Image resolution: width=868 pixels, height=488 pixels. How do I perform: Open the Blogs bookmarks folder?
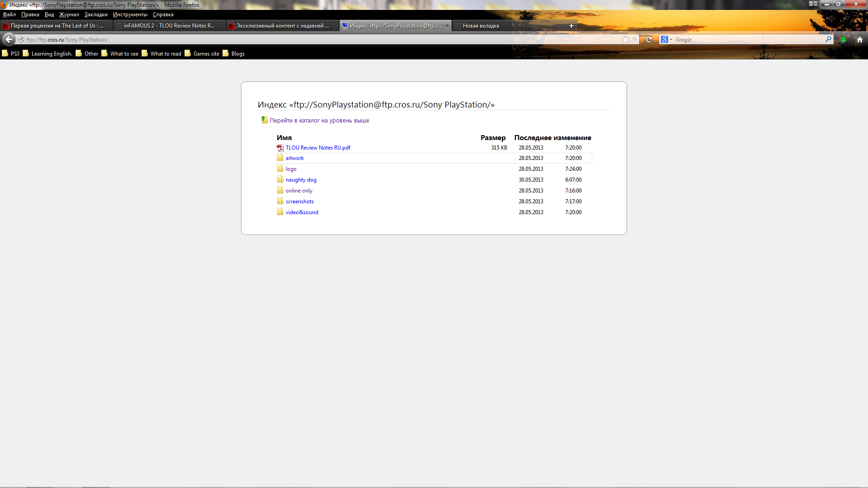click(x=234, y=53)
